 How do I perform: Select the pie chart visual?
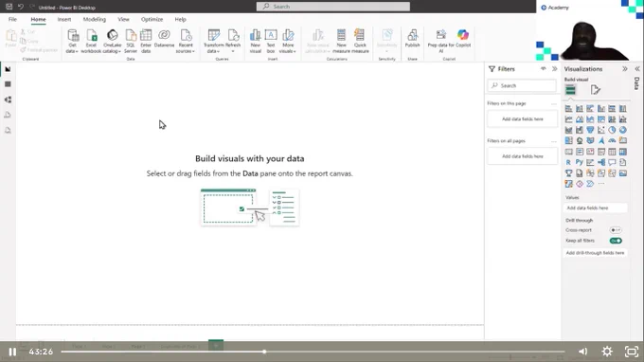[x=612, y=130]
